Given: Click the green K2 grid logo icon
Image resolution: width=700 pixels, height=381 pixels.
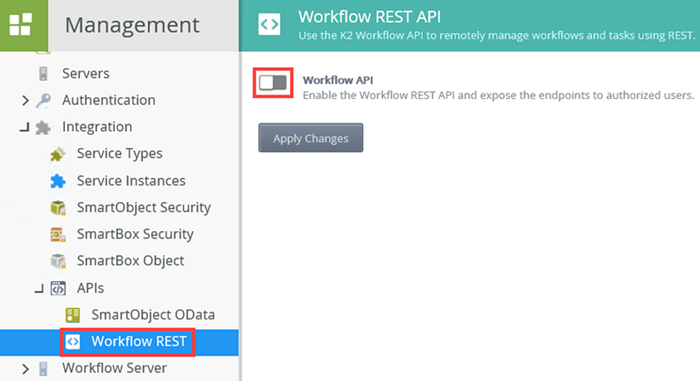Looking at the screenshot, I should click(x=21, y=24).
